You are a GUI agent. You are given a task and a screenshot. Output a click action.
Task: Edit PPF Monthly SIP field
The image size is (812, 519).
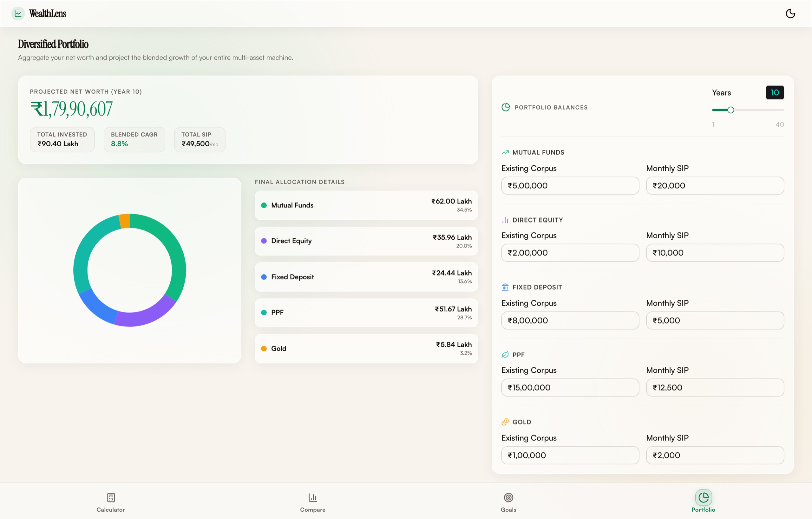(x=715, y=387)
